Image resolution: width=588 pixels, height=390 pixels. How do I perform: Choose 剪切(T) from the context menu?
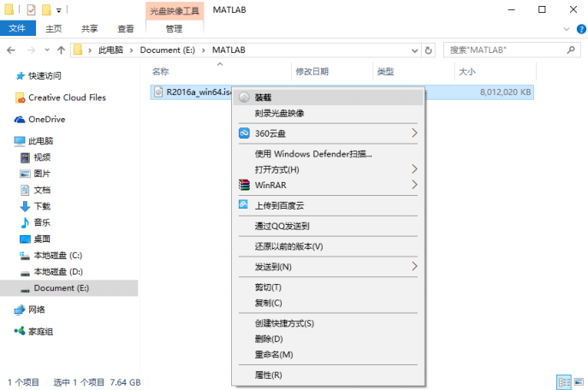[x=268, y=287]
